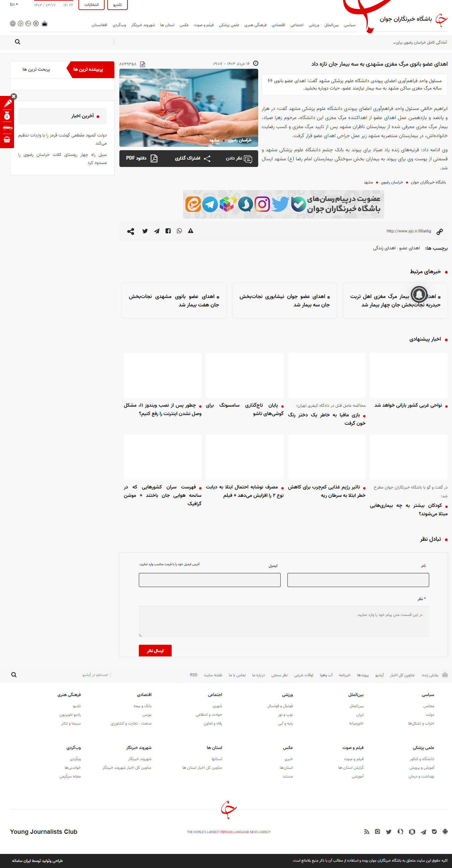Click the search magnifier below the header

[x=17, y=42]
